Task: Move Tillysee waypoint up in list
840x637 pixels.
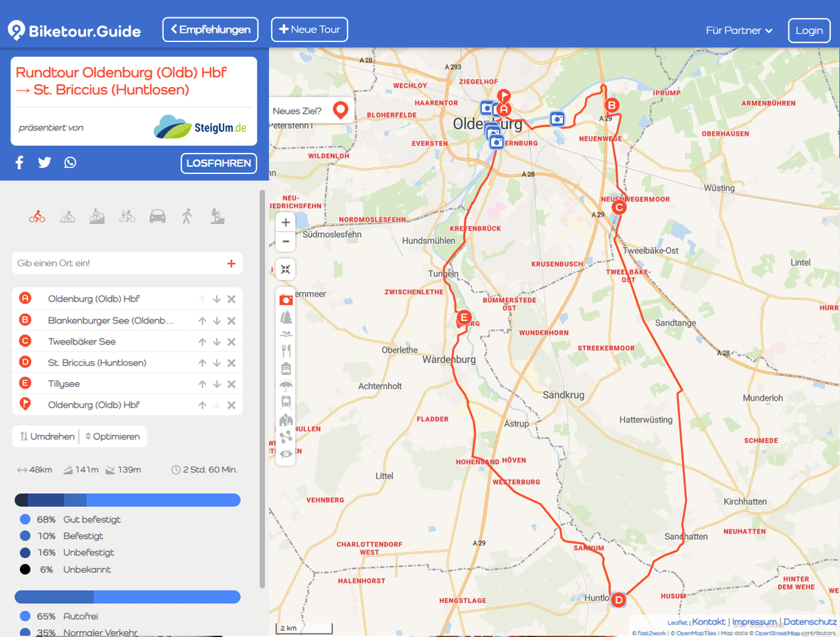Action: (x=202, y=384)
